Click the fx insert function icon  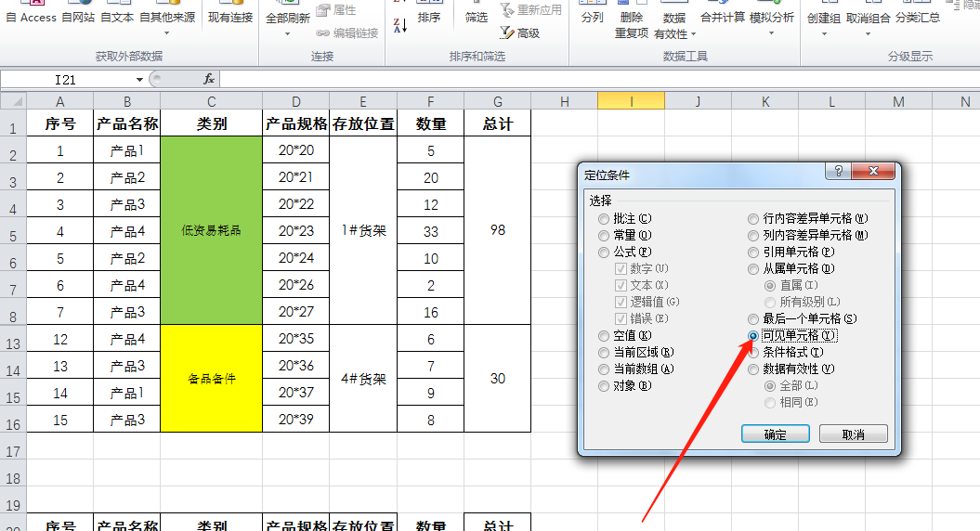209,79
